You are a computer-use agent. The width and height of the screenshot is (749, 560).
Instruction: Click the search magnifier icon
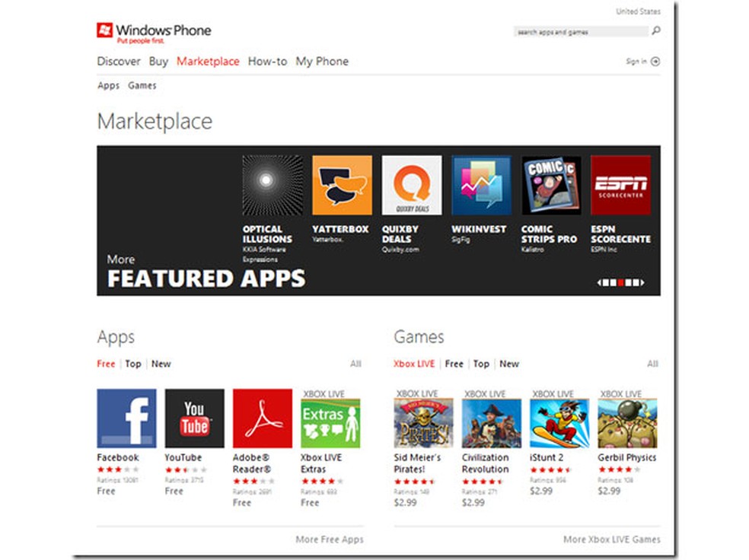tap(655, 31)
